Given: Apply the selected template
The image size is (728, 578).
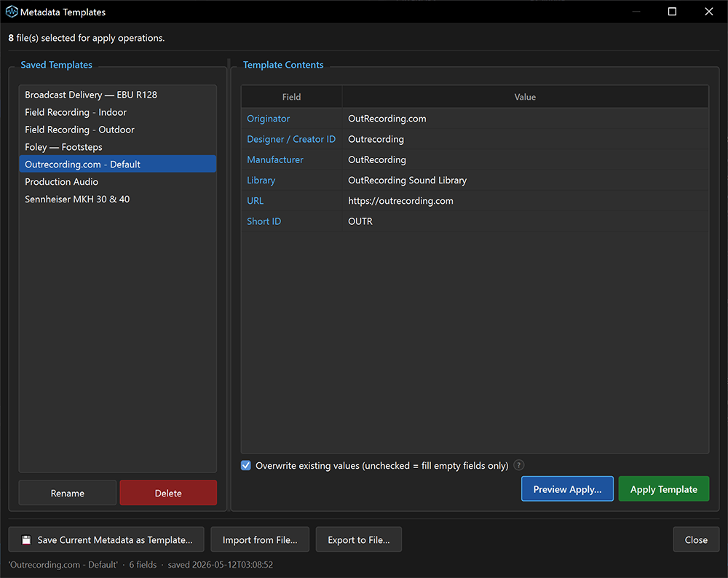Looking at the screenshot, I should (x=663, y=489).
